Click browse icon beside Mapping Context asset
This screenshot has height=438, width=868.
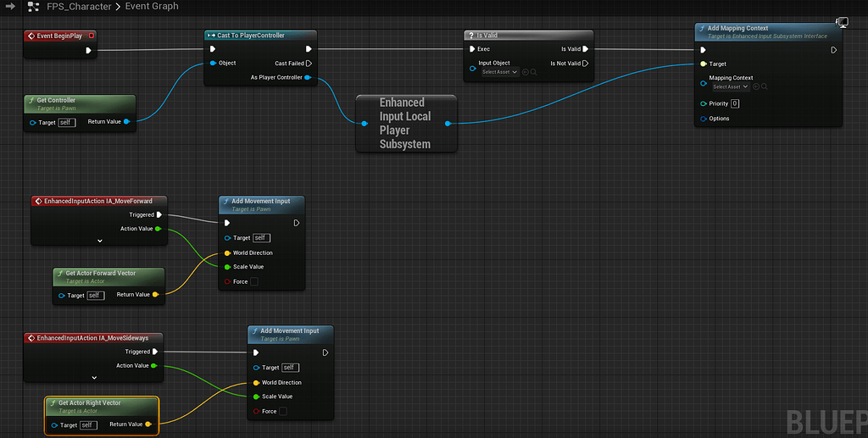765,86
